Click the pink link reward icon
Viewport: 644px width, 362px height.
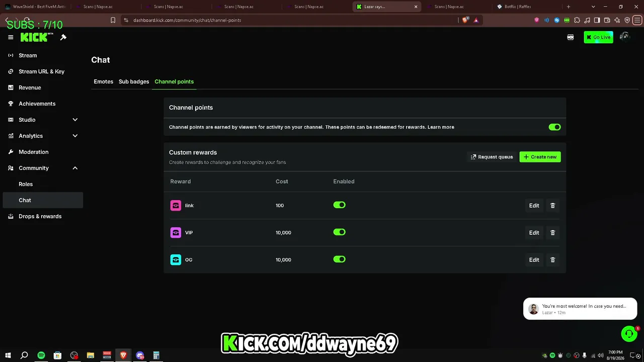pos(176,206)
